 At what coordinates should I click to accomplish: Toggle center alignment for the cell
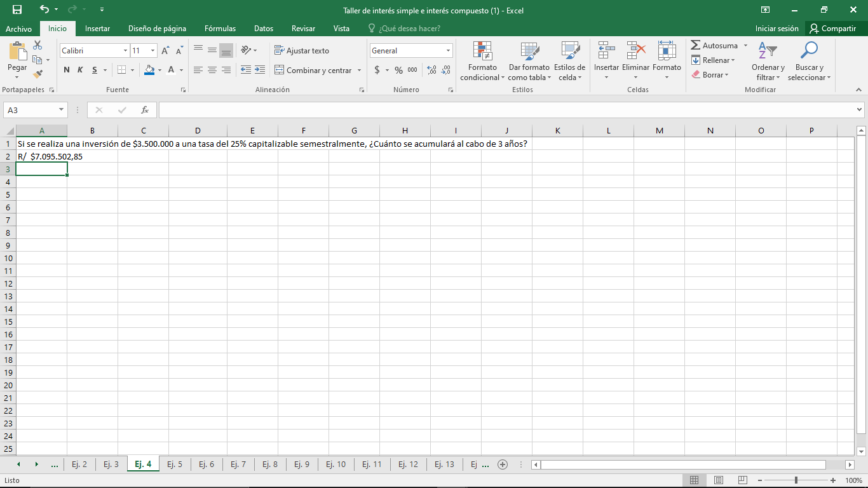(x=212, y=70)
